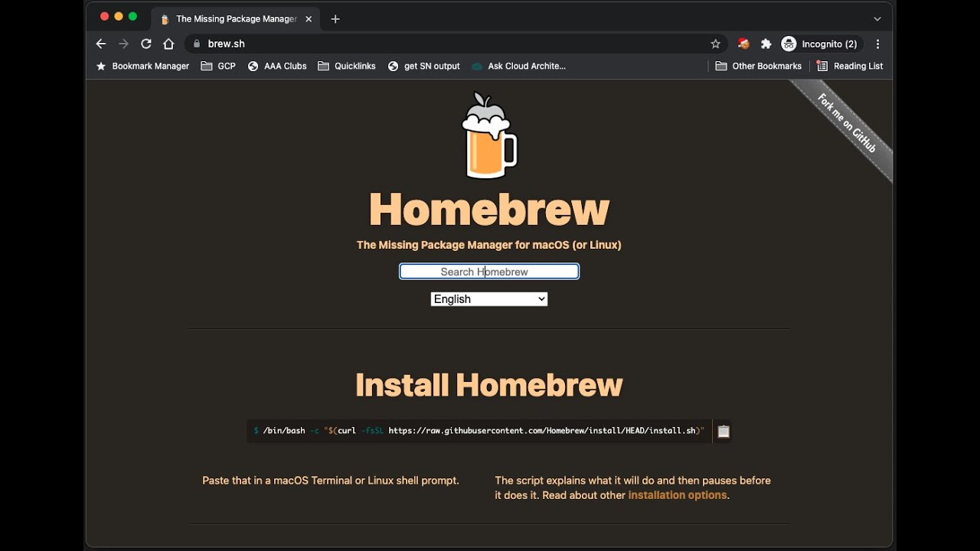Open the get SN output bookmark
The image size is (980, 551).
point(424,66)
